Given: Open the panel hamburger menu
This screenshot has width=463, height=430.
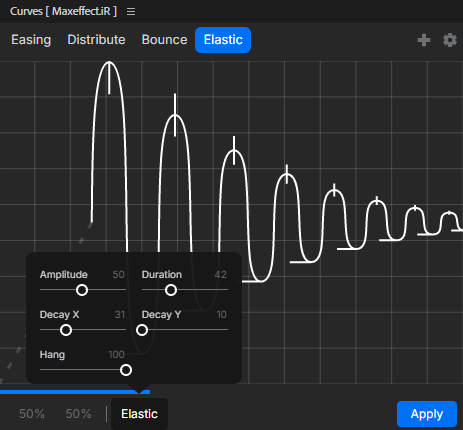Looking at the screenshot, I should [x=131, y=12].
